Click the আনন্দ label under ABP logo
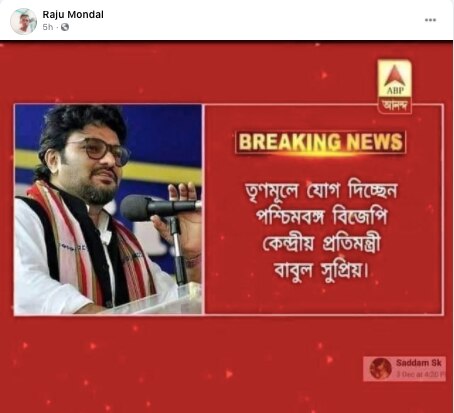The image size is (454, 413). coord(395,106)
